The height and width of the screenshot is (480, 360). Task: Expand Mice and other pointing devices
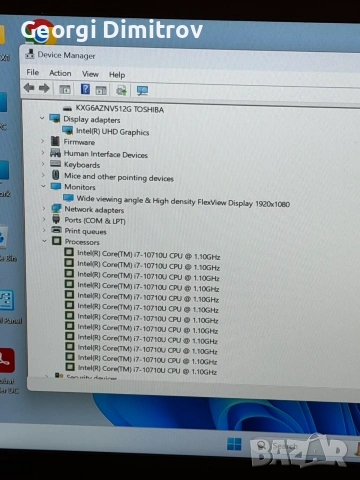pos(43,175)
